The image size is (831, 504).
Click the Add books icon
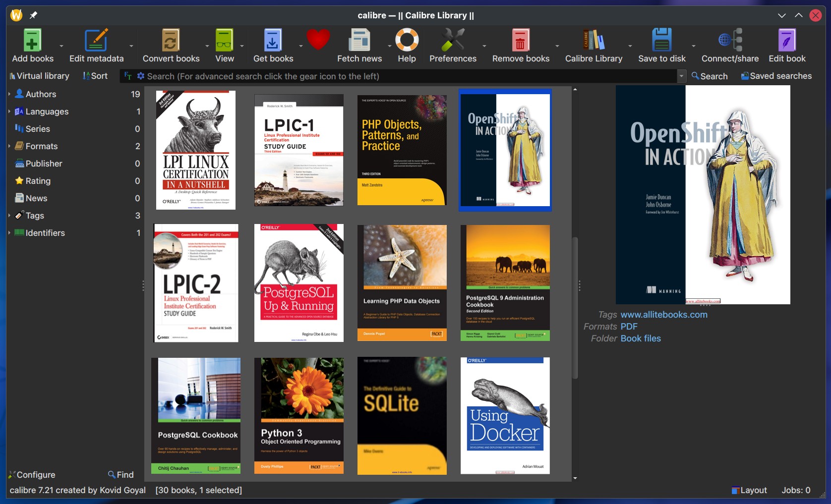pos(32,41)
